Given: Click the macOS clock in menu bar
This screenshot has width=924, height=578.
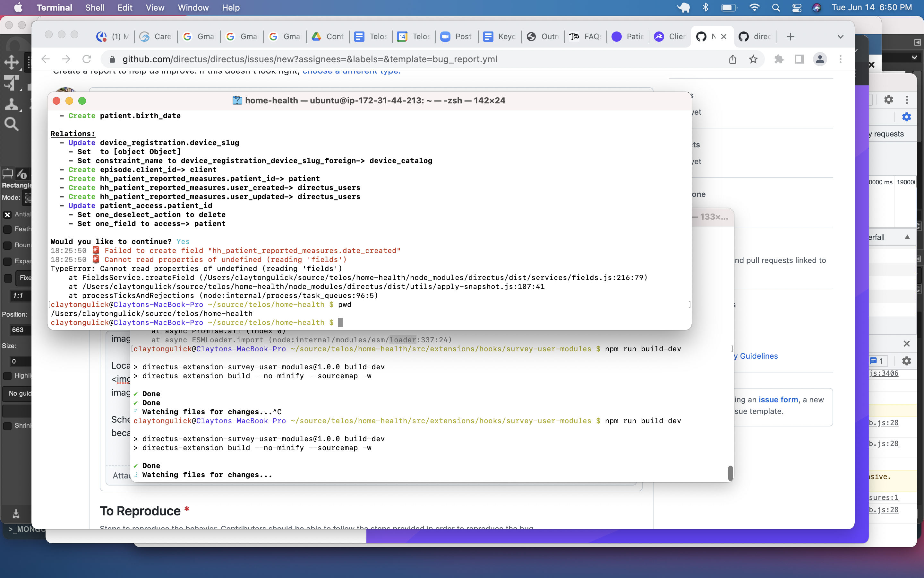Looking at the screenshot, I should pyautogui.click(x=871, y=8).
